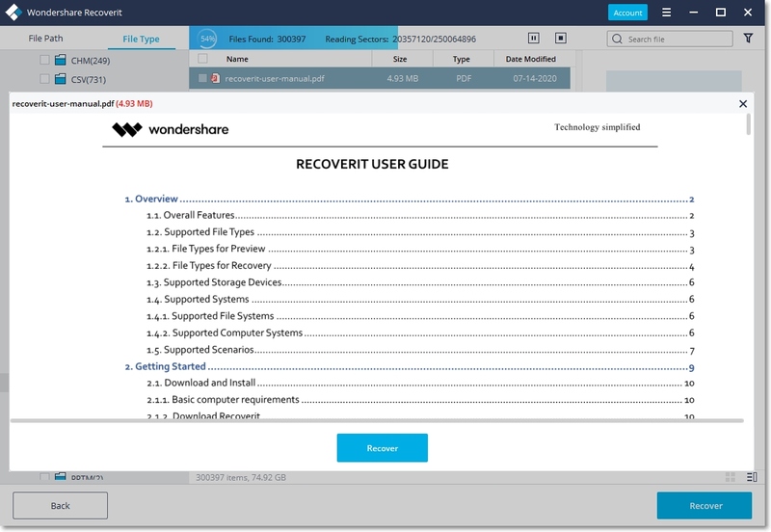Image resolution: width=771 pixels, height=532 pixels.
Task: Click the 54% scan progress circle
Action: point(207,39)
